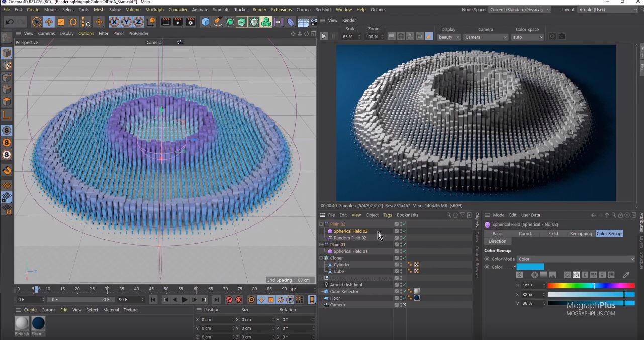
Task: Collapse the Plain 01 tree node
Action: point(322,244)
